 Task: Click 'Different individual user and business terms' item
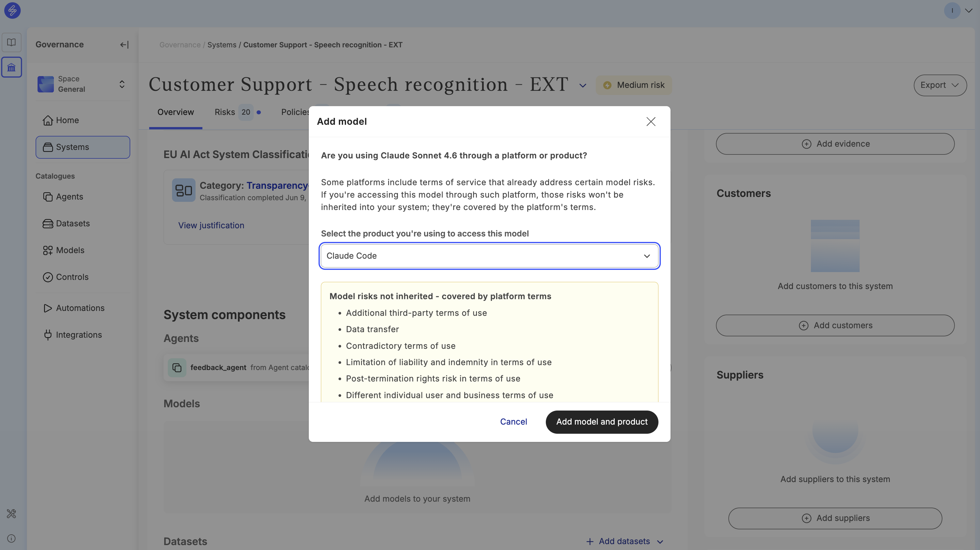coord(449,395)
